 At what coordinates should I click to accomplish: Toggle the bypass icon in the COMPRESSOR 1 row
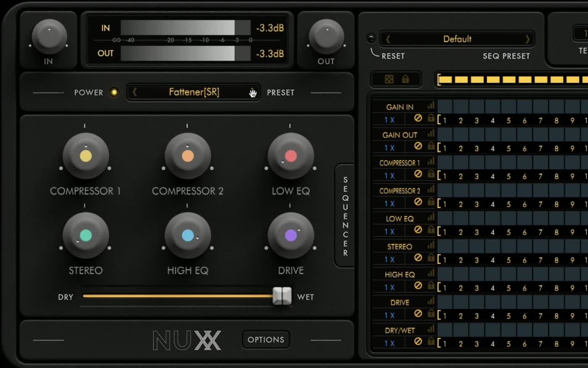(418, 174)
